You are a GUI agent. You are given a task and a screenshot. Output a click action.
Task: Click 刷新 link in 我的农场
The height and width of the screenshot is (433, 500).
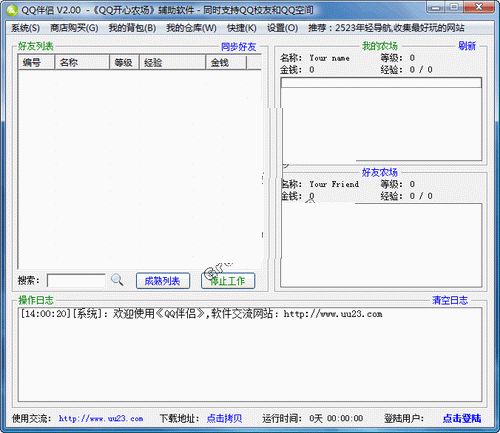coord(467,46)
